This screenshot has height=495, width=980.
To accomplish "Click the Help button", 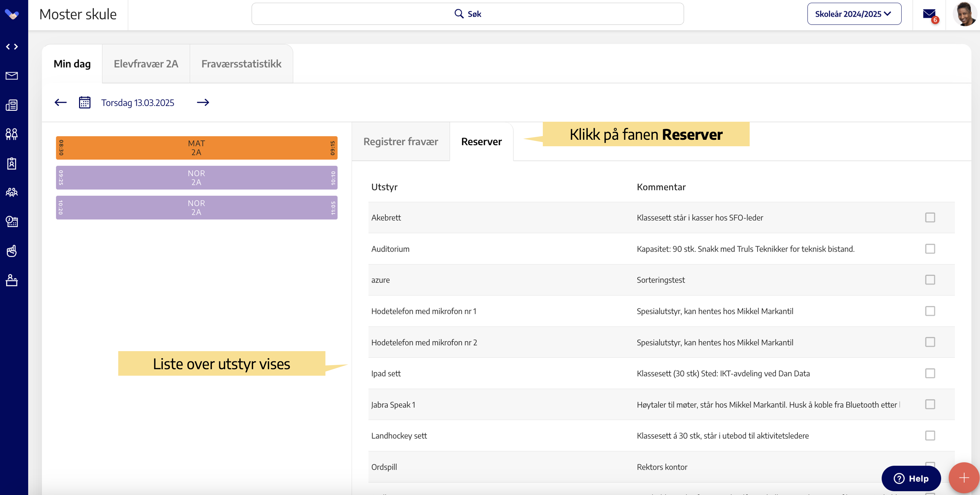I will point(911,478).
